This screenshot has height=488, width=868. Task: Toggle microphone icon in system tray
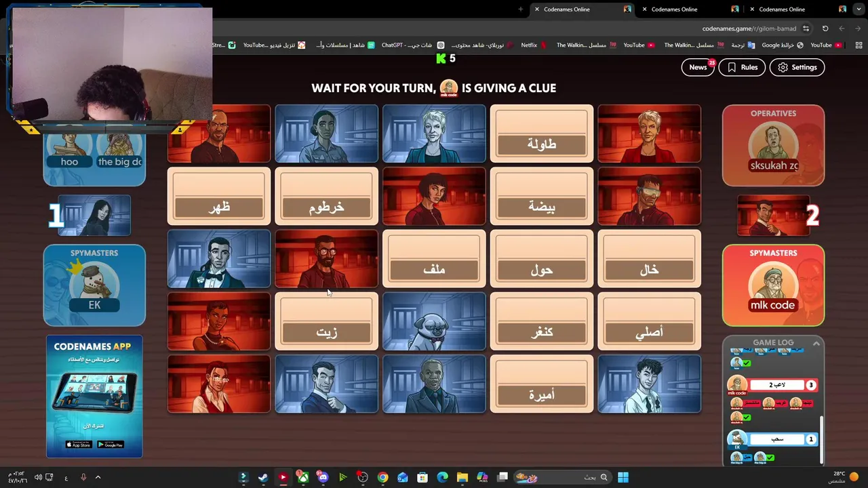(83, 477)
